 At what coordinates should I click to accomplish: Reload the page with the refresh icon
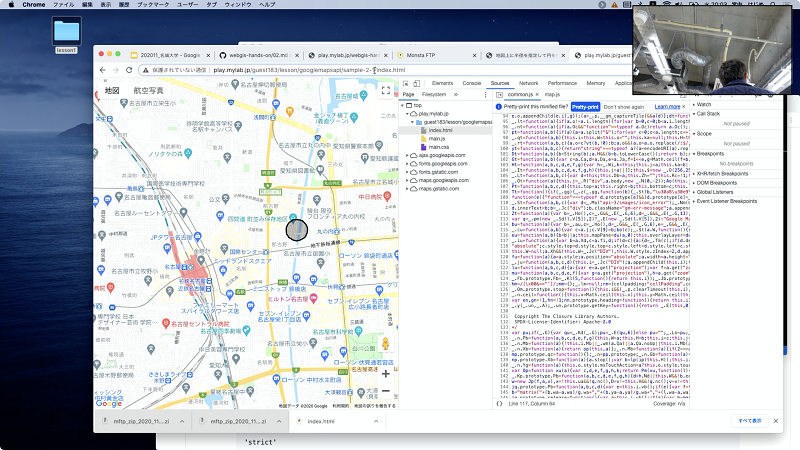129,70
